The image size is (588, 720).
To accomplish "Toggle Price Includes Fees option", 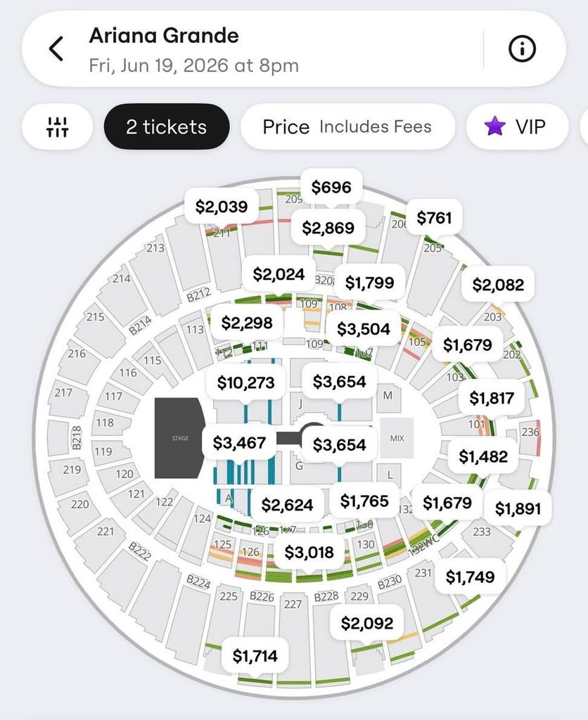I will click(x=347, y=127).
